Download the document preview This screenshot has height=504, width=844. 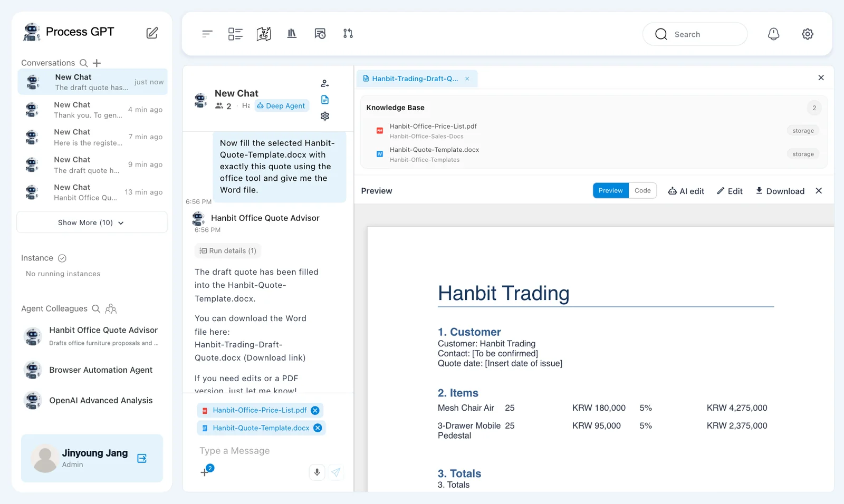point(780,191)
